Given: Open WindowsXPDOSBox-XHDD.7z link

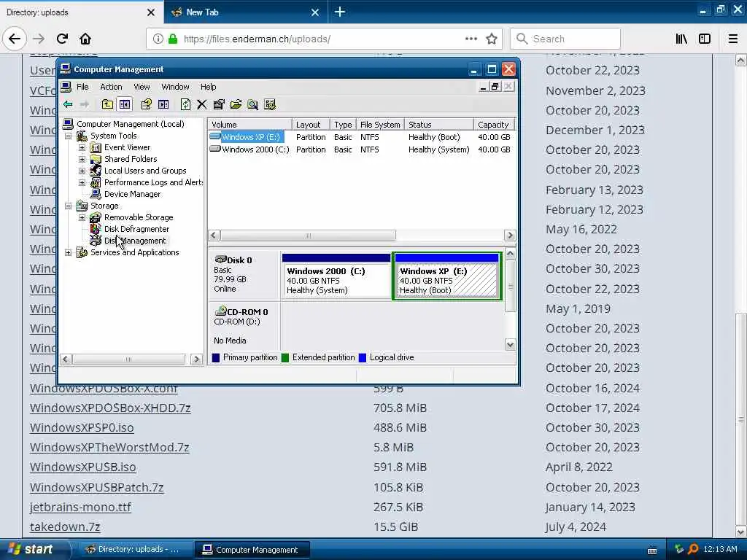Looking at the screenshot, I should (x=110, y=408).
